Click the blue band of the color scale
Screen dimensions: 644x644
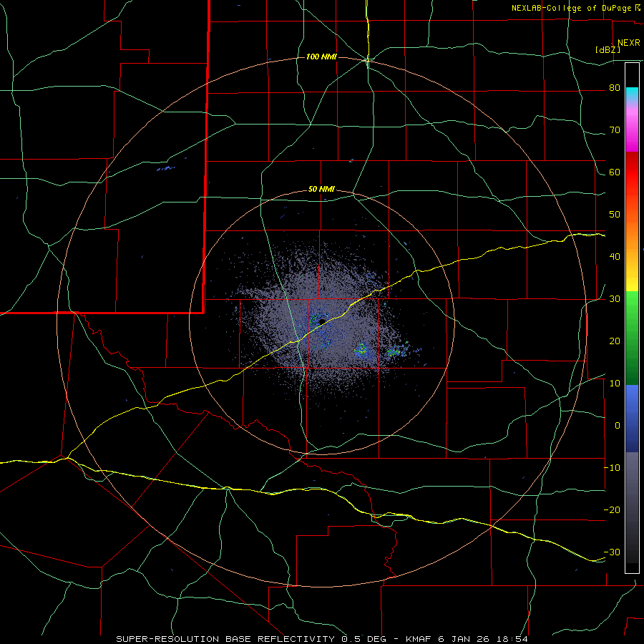click(632, 419)
